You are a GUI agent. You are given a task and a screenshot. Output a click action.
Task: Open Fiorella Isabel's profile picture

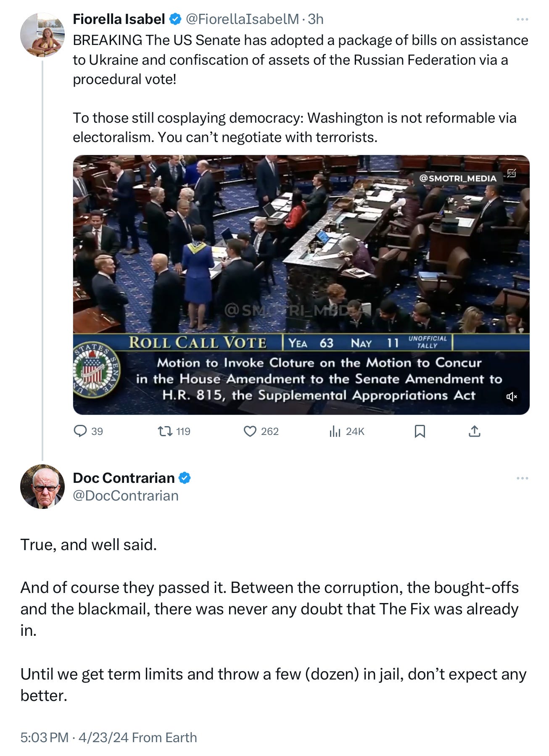coord(42,35)
